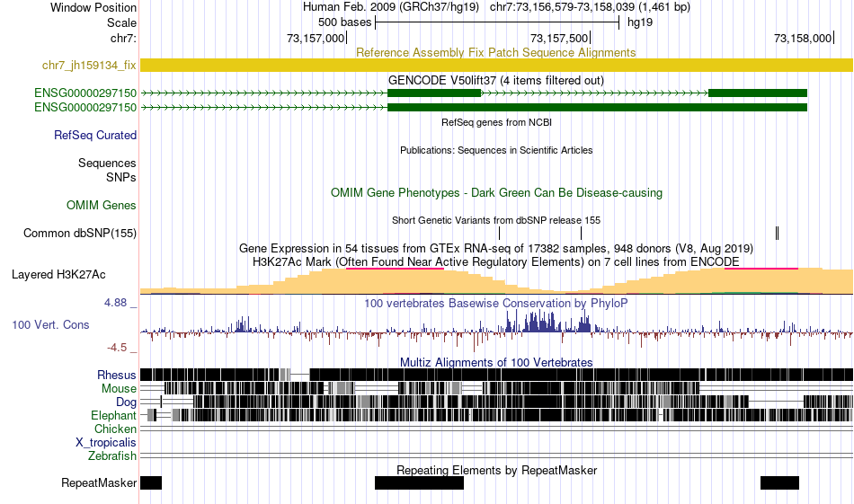Click the Elephant alignment row label
Screen dimensions: 854x504
114,415
